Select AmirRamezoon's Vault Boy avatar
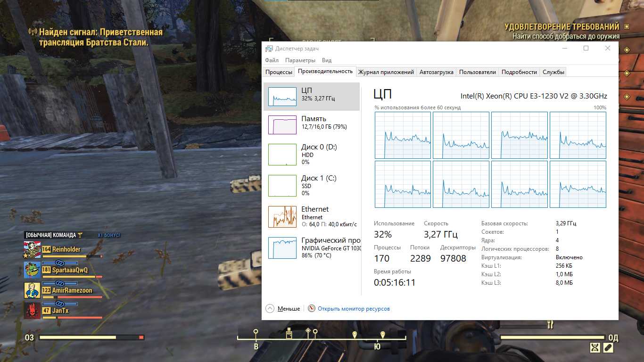The width and height of the screenshot is (644, 362). pos(32,290)
